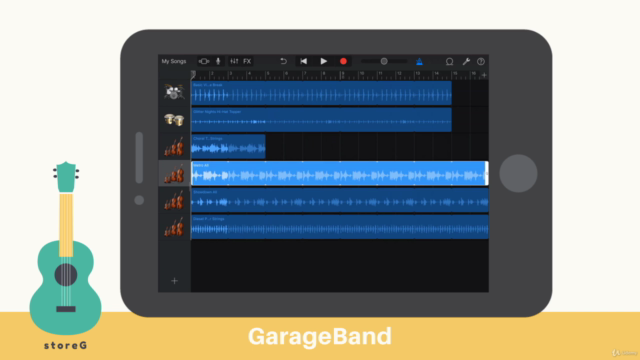Add a new track with plus button
Viewport: 640px width, 360px height.
pyautogui.click(x=174, y=281)
